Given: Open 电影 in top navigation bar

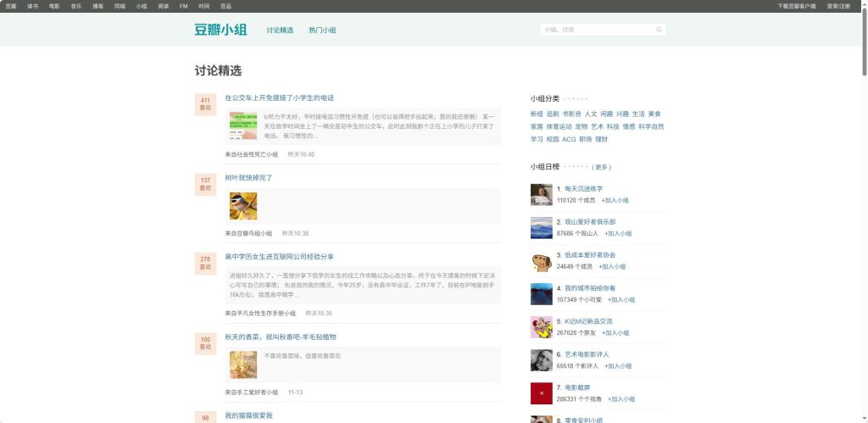Looking at the screenshot, I should [54, 6].
